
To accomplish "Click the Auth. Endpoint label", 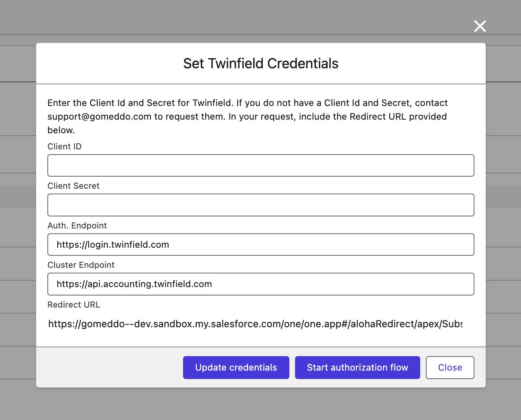I will tap(77, 225).
